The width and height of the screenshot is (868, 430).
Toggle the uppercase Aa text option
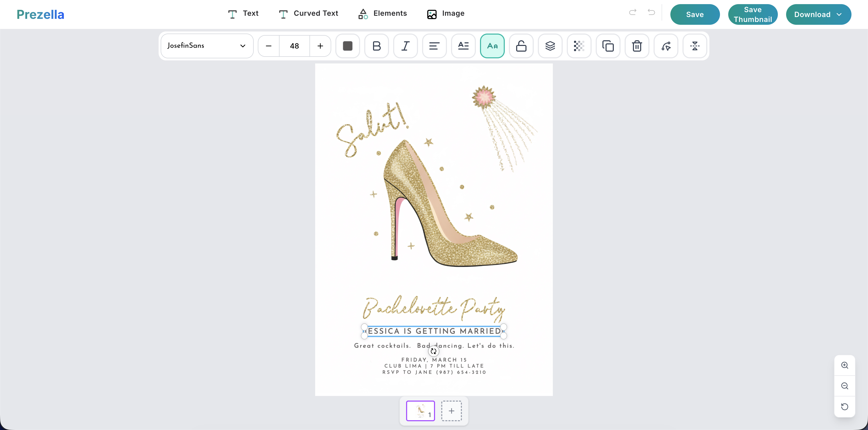[492, 46]
